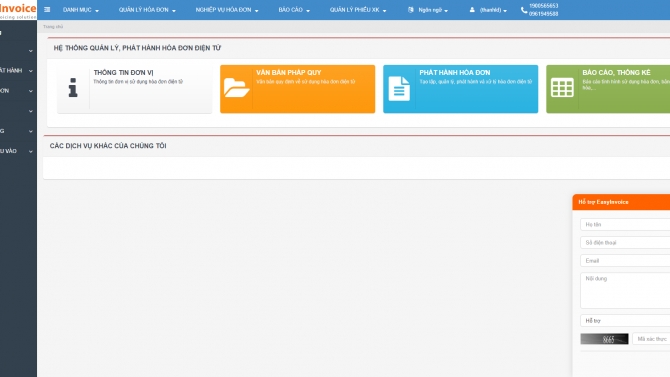
Task: Click the Nội dung text area
Action: [625, 290]
